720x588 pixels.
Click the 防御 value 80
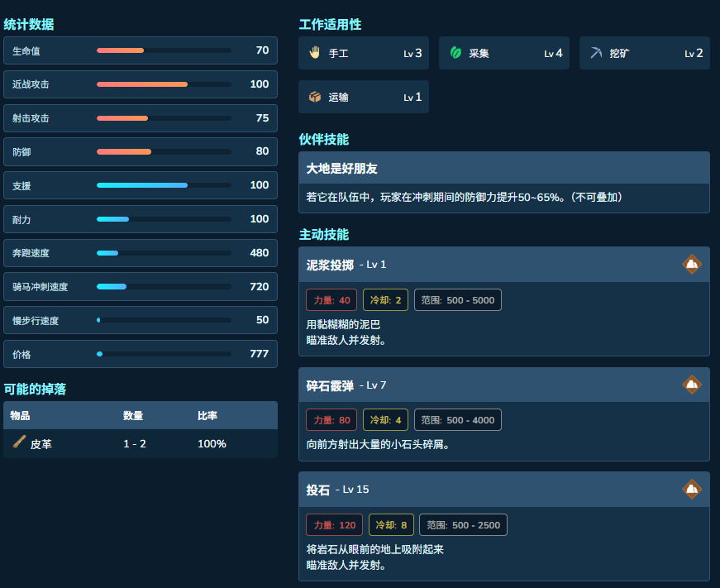[x=263, y=151]
